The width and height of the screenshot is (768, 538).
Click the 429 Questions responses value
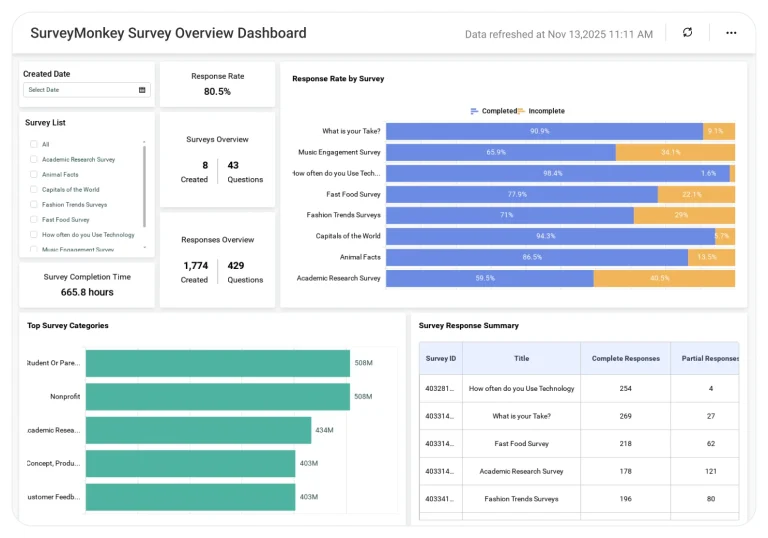[236, 266]
